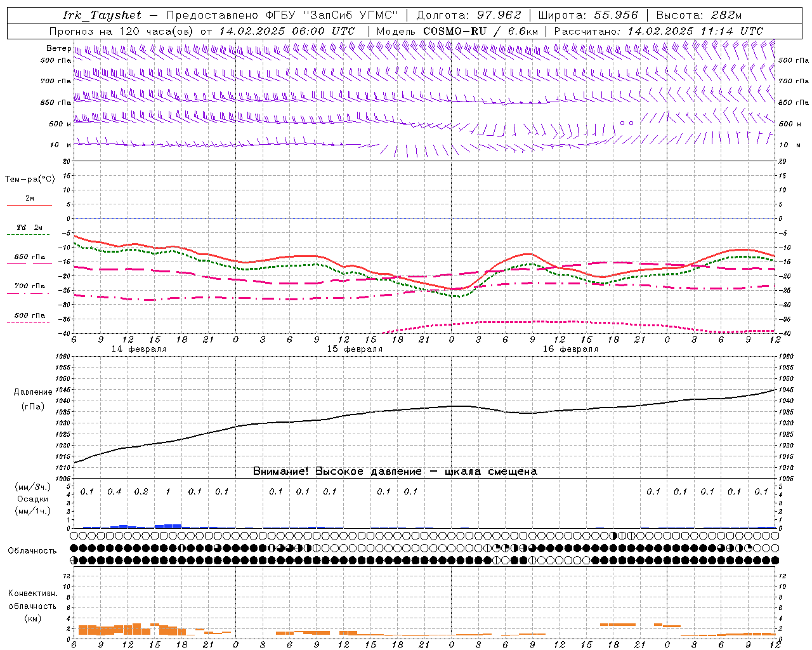
Task: Click the 10 м wind level label on the left axis
Action: point(60,145)
